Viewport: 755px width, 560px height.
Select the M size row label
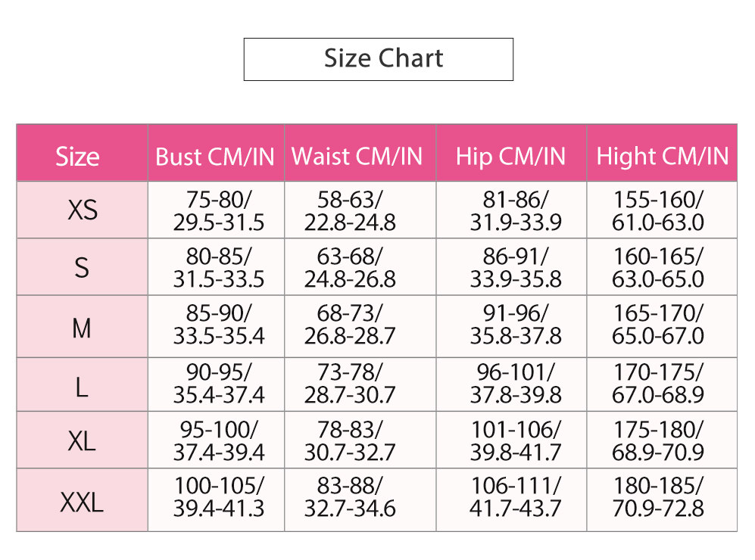point(83,327)
